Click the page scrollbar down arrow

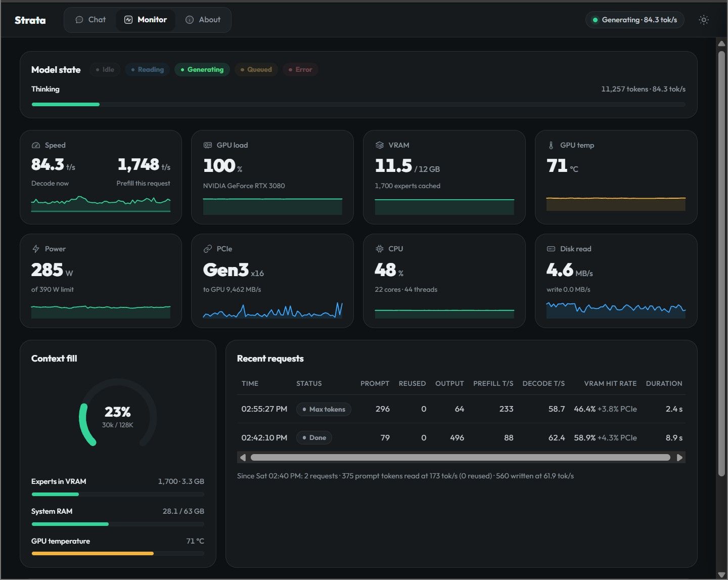pyautogui.click(x=721, y=574)
